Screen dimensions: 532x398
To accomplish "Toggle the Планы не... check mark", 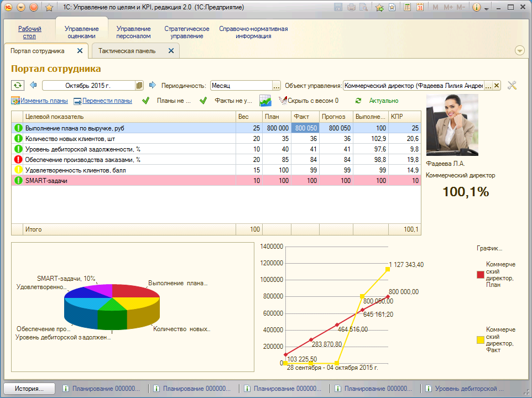I will tap(146, 101).
